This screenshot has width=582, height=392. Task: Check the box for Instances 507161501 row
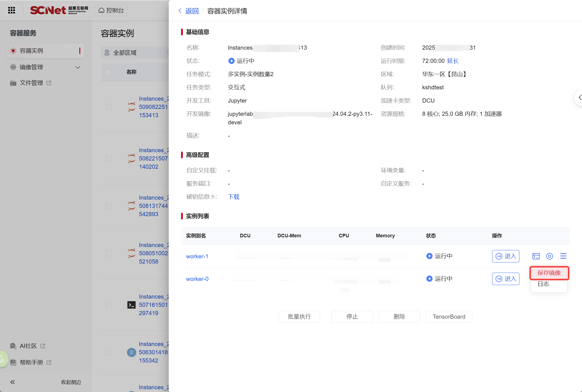(x=109, y=305)
